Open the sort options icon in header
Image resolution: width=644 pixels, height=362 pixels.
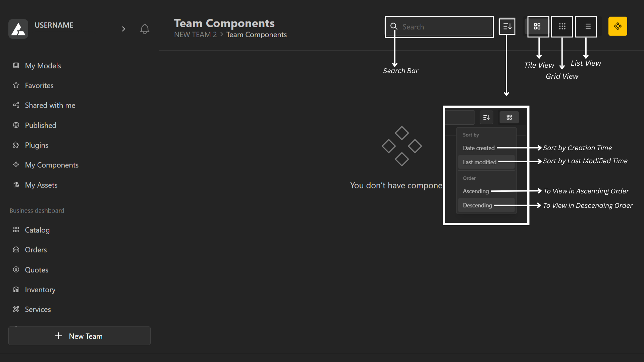pyautogui.click(x=507, y=26)
